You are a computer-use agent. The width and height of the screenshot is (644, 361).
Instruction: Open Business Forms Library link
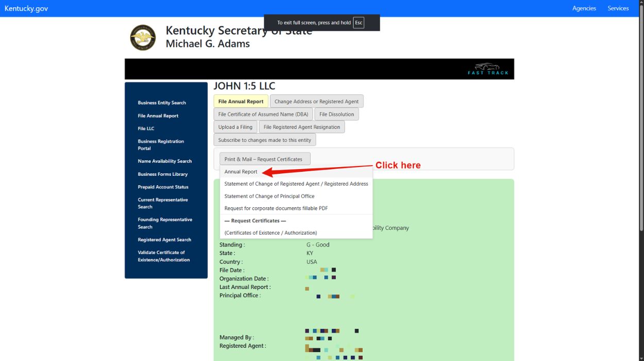163,174
